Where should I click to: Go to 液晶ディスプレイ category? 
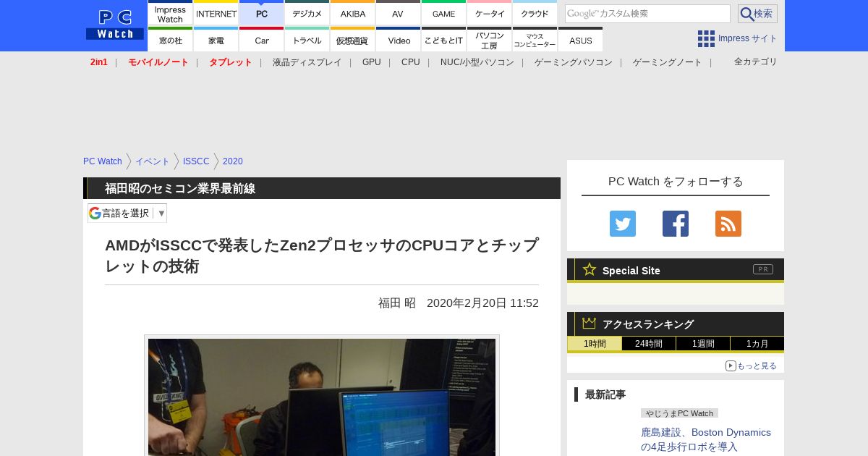[307, 62]
